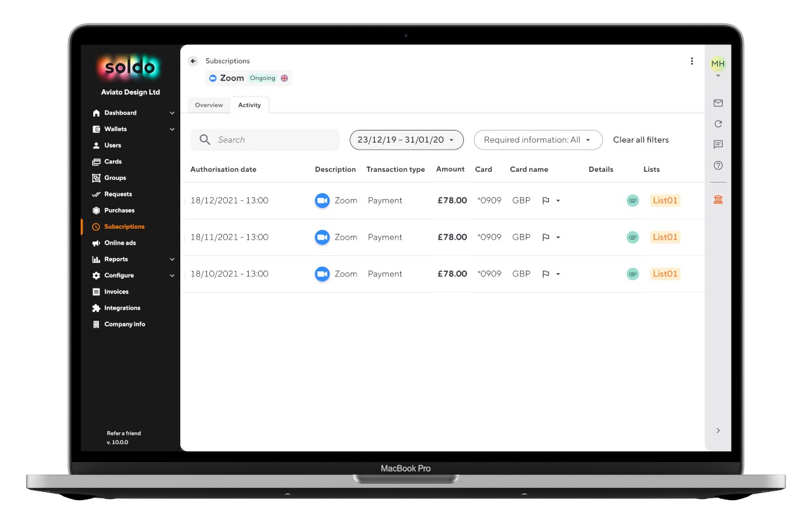Open Company info in the sidebar
812x521 pixels.
coord(124,325)
